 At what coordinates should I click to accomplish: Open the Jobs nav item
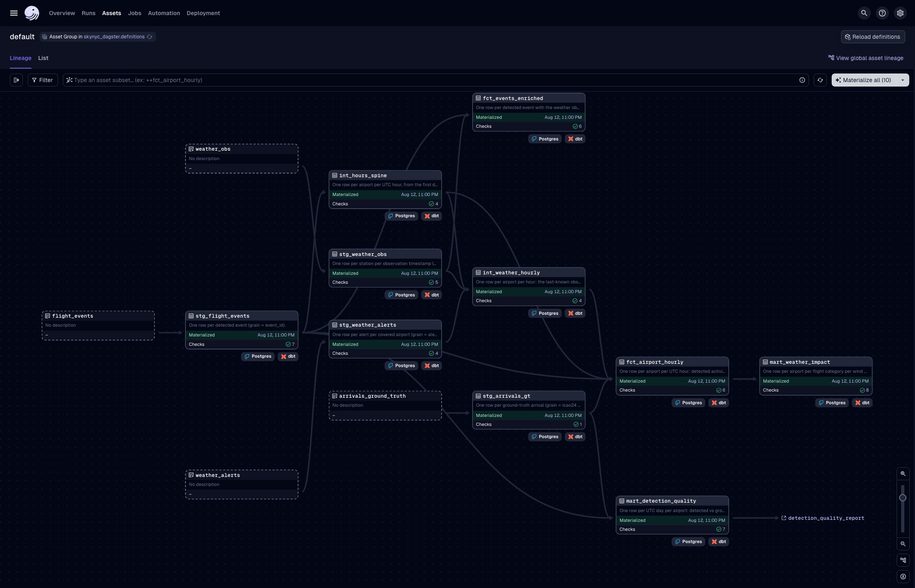pyautogui.click(x=135, y=13)
